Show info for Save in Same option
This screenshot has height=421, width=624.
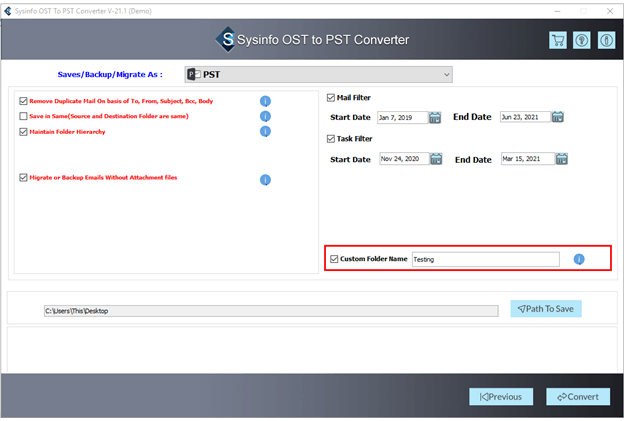click(265, 116)
